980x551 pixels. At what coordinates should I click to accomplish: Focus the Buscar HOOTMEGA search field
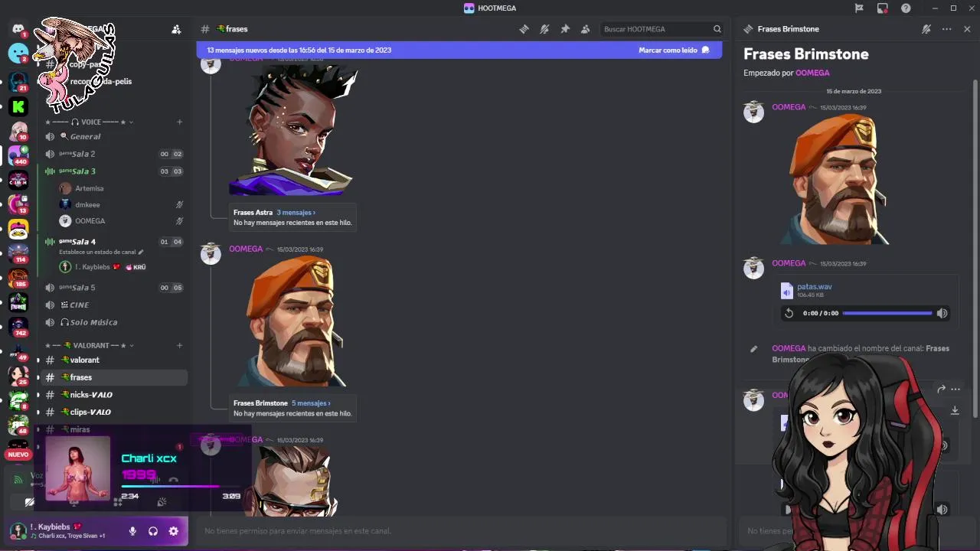pyautogui.click(x=662, y=29)
